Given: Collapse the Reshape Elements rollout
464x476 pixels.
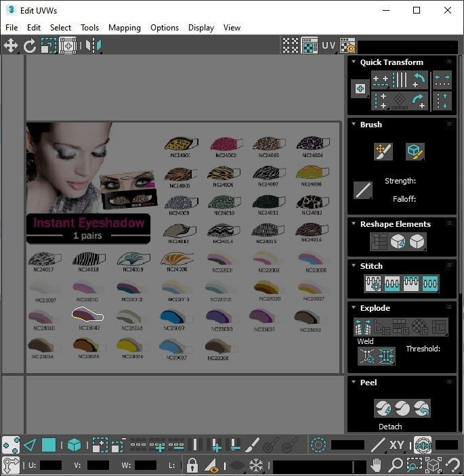Looking at the screenshot, I should [354, 223].
